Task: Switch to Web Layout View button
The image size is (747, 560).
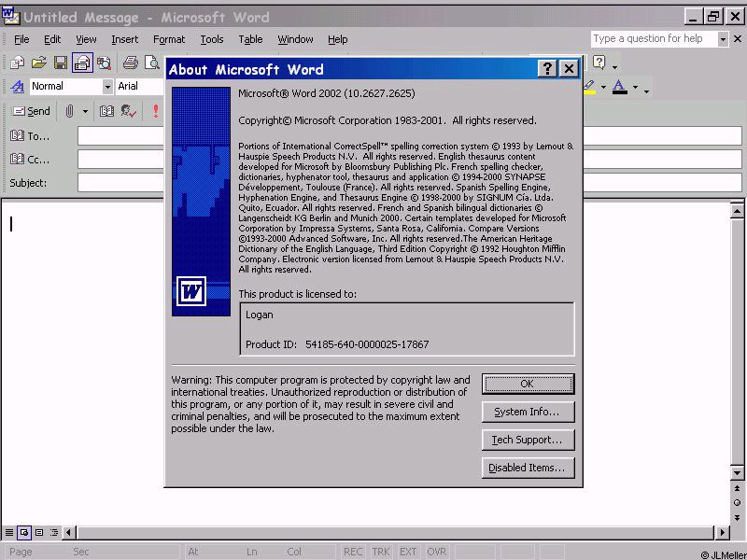Action: 24,532
